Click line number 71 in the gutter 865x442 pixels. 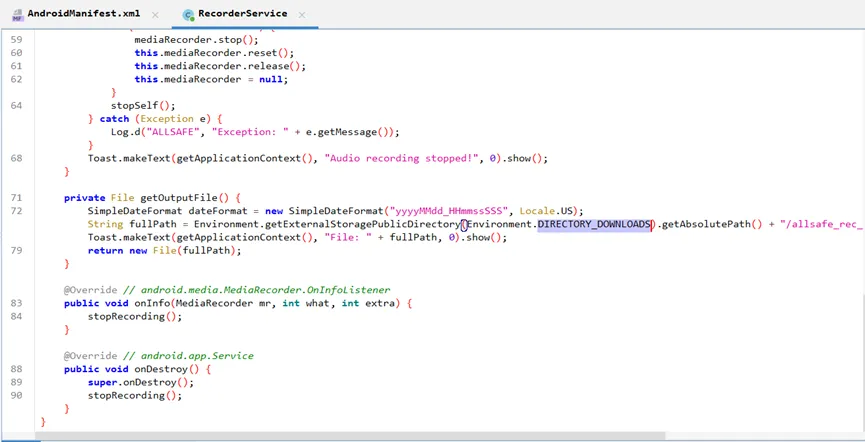pos(17,198)
